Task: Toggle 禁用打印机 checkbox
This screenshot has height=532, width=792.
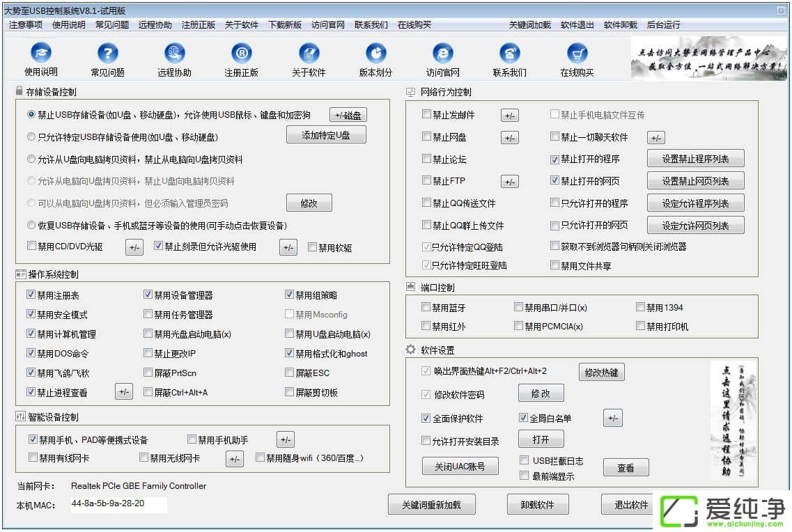Action: (640, 326)
